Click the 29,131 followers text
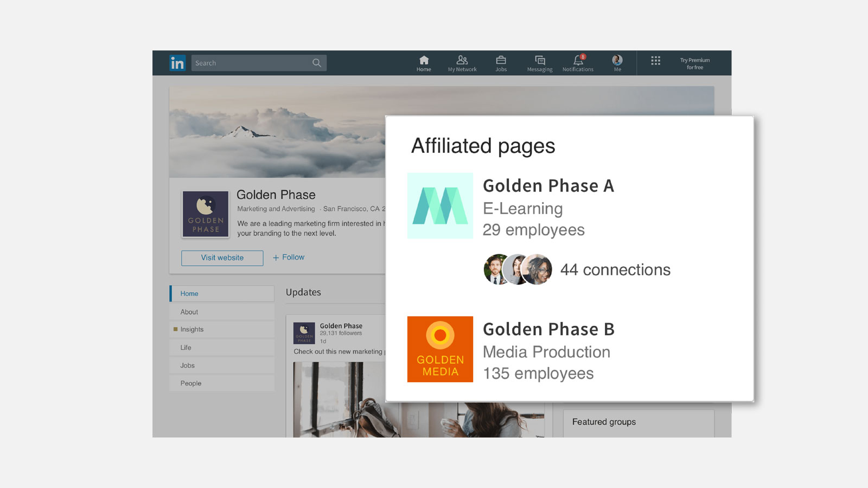The height and width of the screenshot is (488, 868). 341,333
